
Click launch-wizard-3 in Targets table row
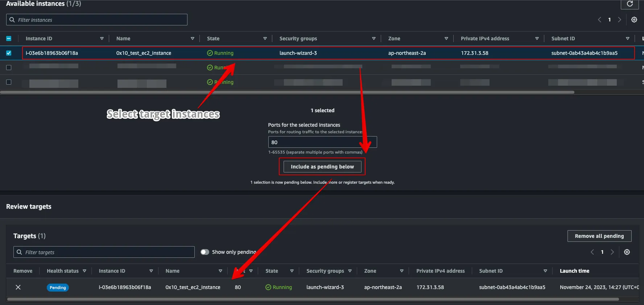325,287
